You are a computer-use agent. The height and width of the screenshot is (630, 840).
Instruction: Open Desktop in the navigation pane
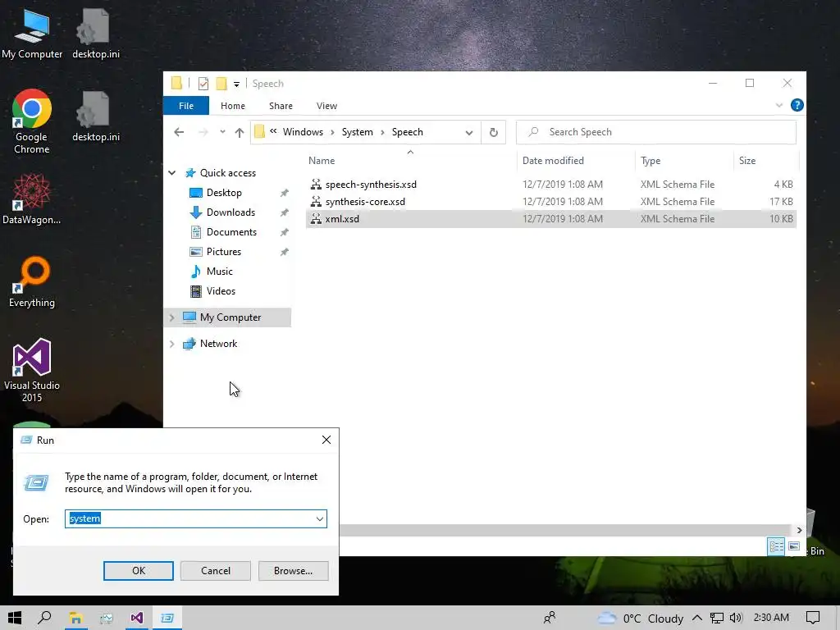(224, 192)
